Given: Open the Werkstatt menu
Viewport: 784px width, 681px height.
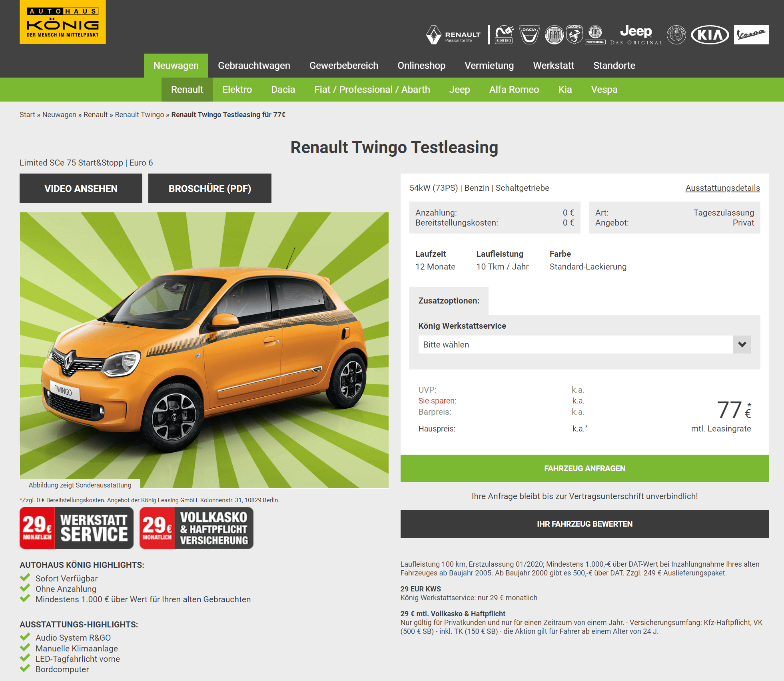Looking at the screenshot, I should (553, 65).
